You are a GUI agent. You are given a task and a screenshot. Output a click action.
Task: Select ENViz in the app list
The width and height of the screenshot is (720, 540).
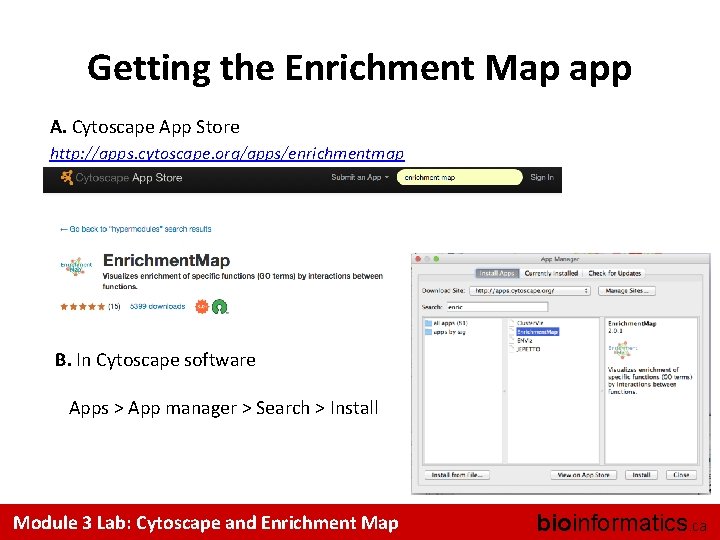coord(524,340)
